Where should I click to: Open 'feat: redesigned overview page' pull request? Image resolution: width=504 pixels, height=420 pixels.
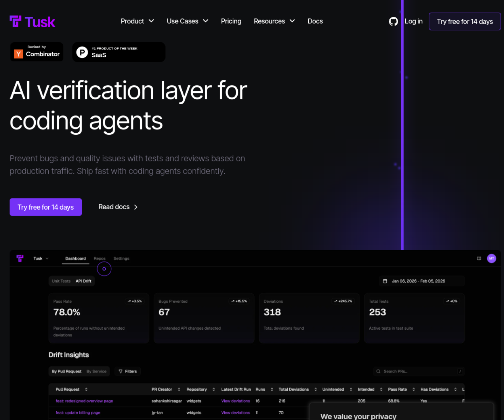84,401
